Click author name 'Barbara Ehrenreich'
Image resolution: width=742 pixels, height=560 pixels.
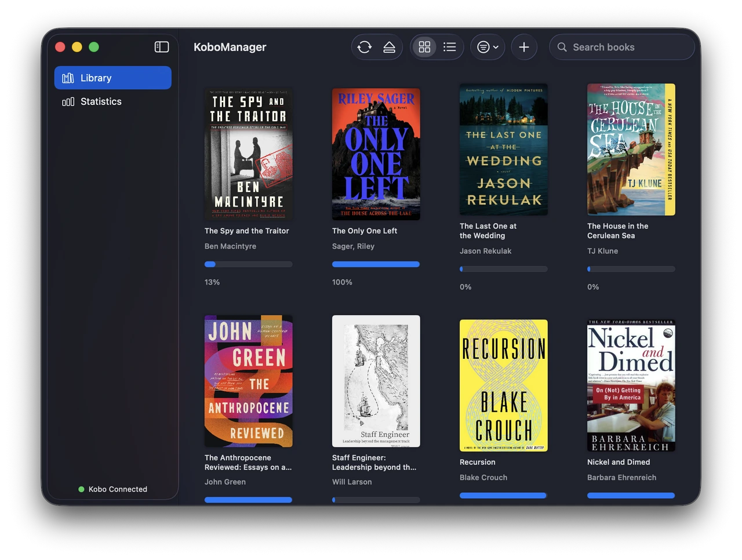click(x=622, y=478)
